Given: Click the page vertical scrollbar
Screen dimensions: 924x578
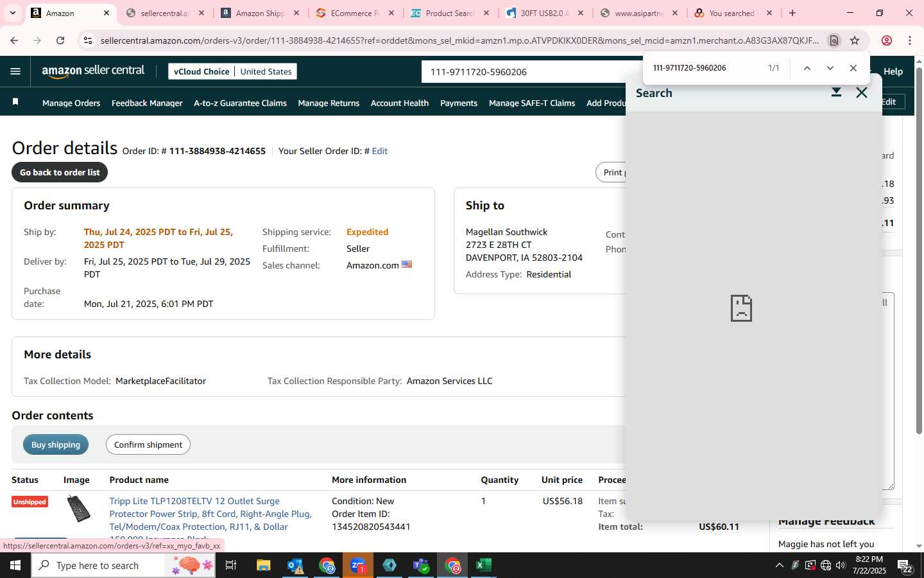Looking at the screenshot, I should click(x=919, y=250).
